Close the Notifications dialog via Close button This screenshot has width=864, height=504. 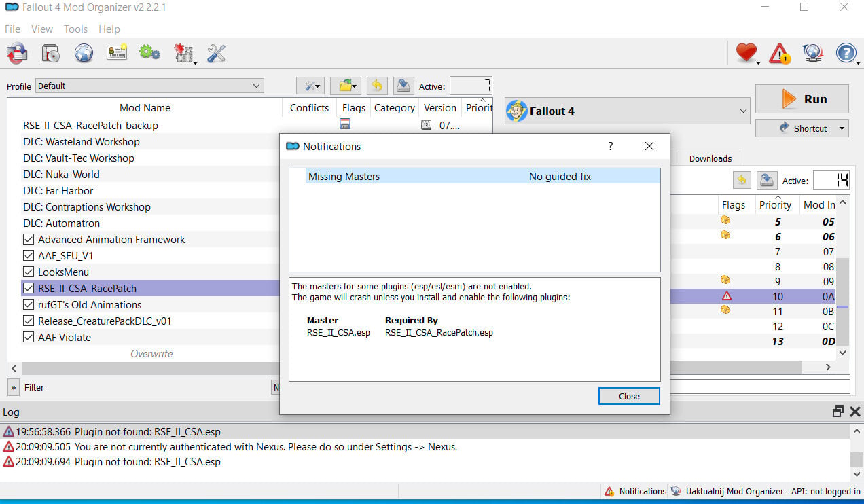click(x=629, y=396)
